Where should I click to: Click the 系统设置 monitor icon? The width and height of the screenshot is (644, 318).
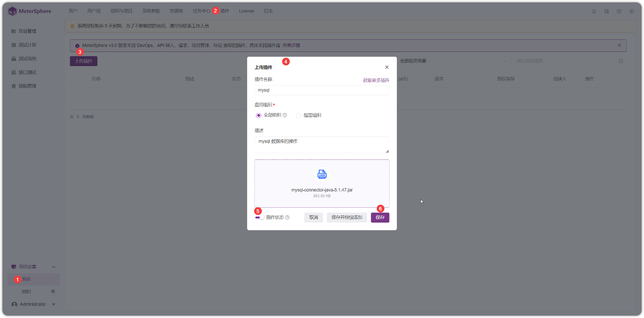pos(14,267)
